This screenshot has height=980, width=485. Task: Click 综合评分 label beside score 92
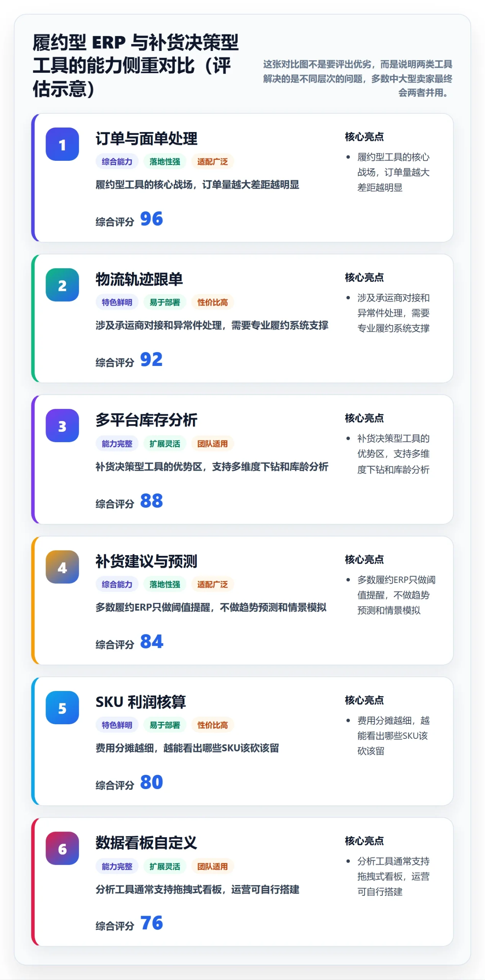point(115,363)
